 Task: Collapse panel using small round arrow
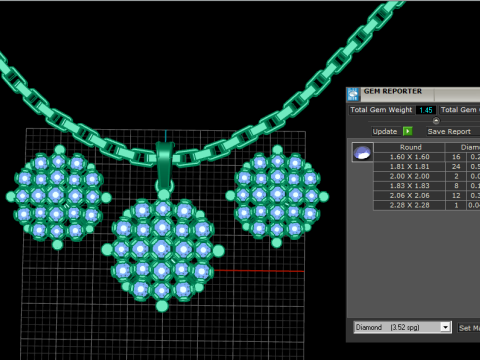[436, 121]
